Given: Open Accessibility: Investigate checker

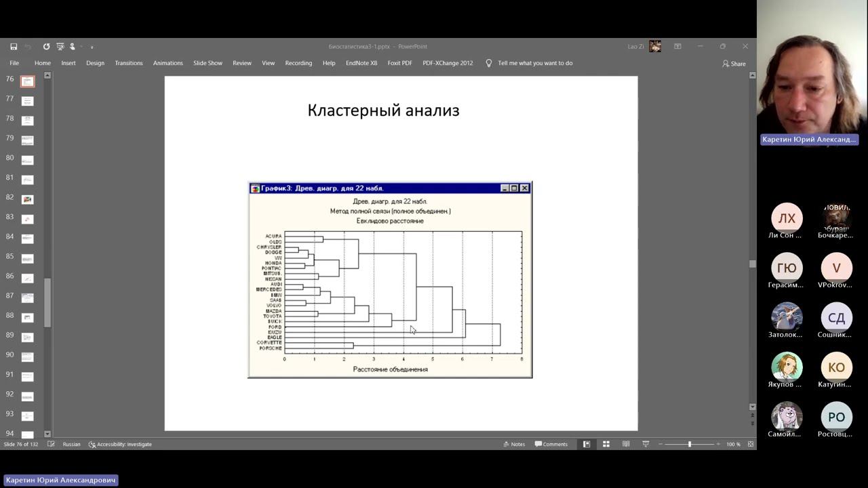Looking at the screenshot, I should 120,445.
